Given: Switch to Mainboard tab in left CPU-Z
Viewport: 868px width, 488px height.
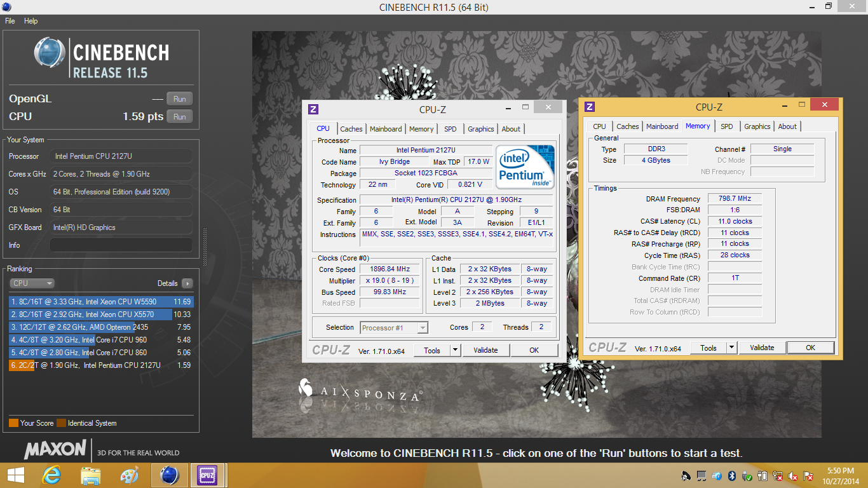Looking at the screenshot, I should pyautogui.click(x=386, y=129).
